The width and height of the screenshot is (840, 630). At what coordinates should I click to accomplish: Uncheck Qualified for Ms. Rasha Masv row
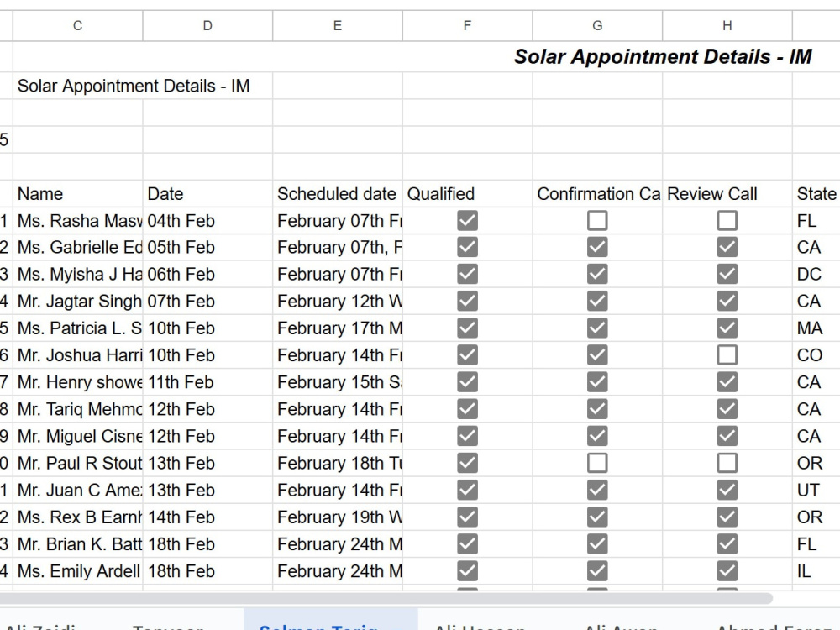467,221
